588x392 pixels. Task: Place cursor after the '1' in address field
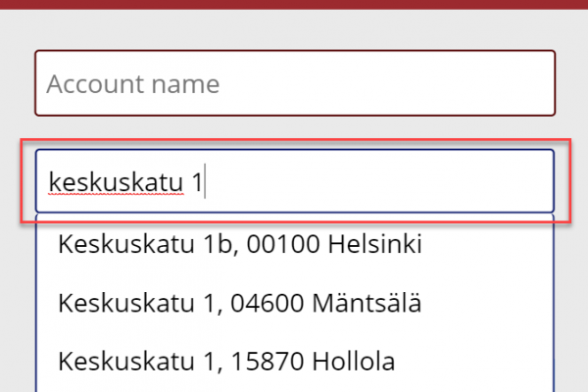pos(204,182)
